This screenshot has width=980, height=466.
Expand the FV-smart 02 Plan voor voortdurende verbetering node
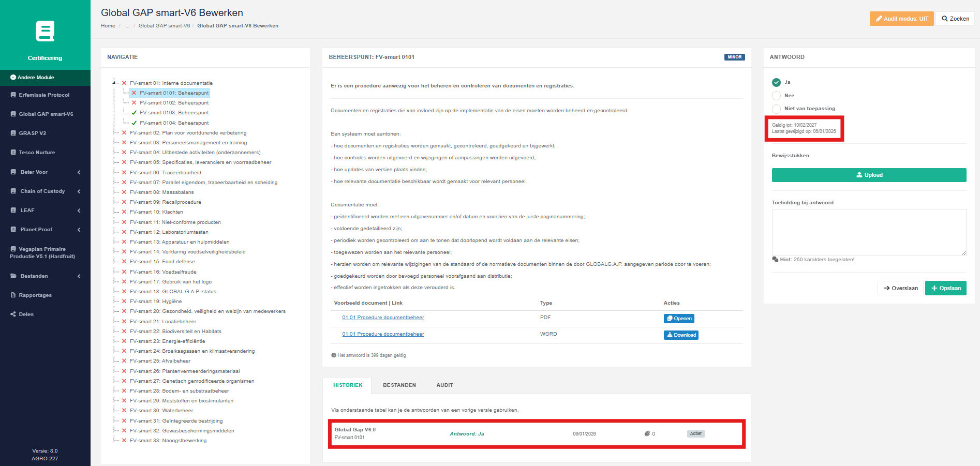114,133
